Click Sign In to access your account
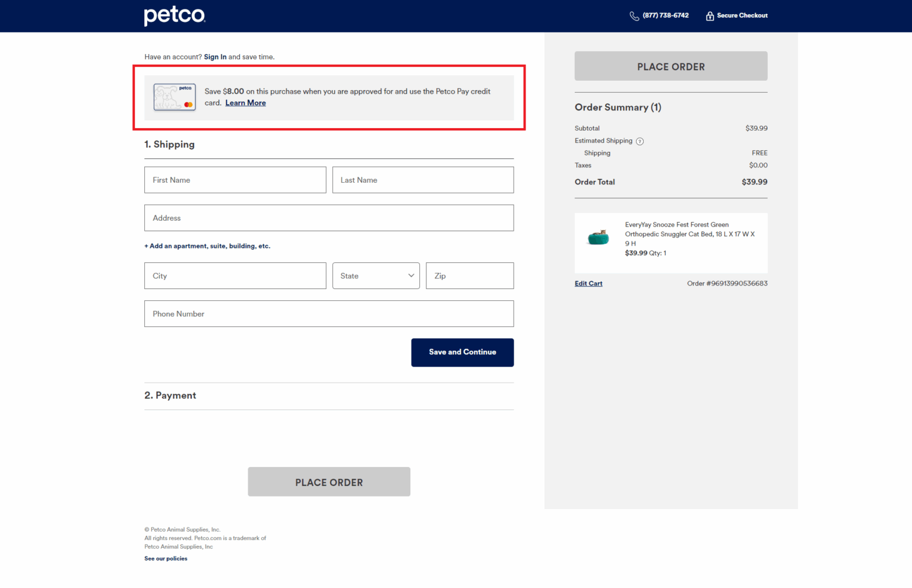Image resolution: width=912 pixels, height=588 pixels. tap(215, 56)
